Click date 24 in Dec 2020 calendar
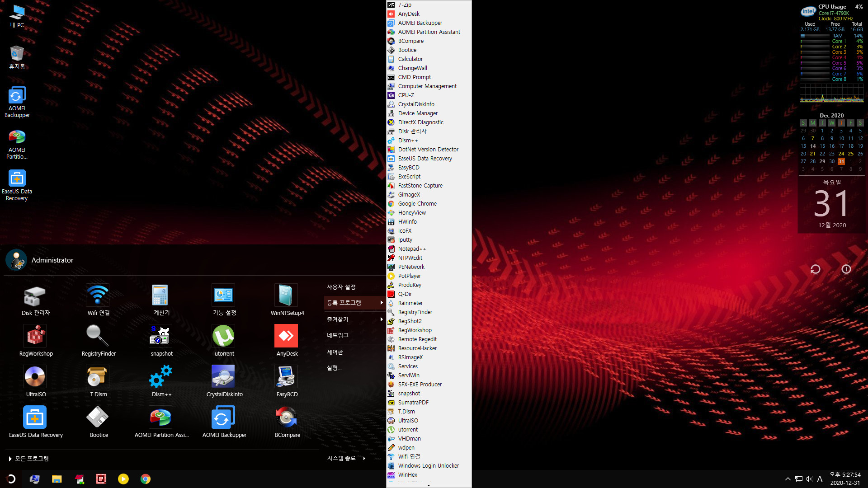Screen dimensions: 868x488 (x=841, y=154)
